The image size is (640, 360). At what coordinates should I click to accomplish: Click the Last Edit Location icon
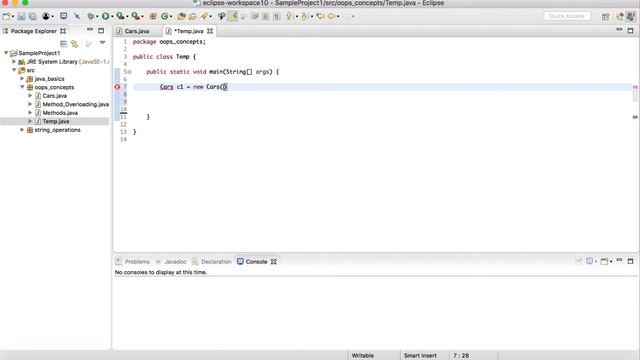coord(320,16)
